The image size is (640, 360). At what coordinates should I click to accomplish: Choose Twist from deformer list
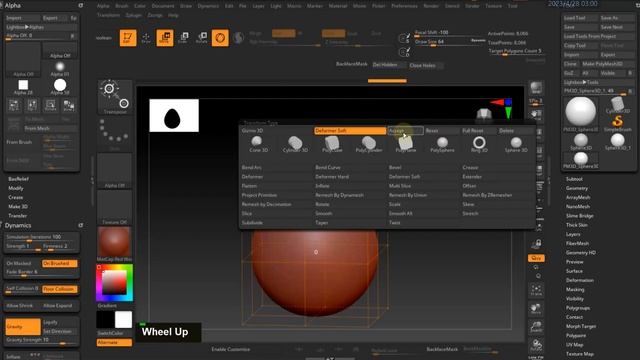394,223
